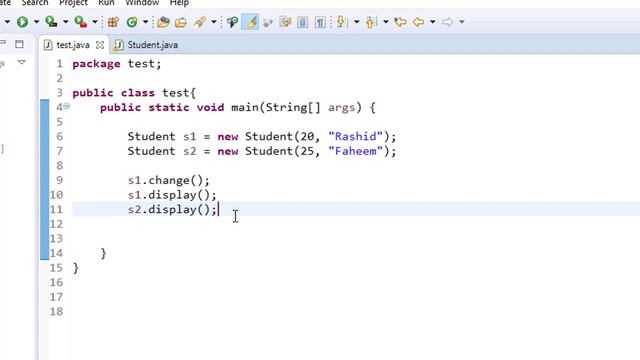Run the program with the green Run button

22,22
